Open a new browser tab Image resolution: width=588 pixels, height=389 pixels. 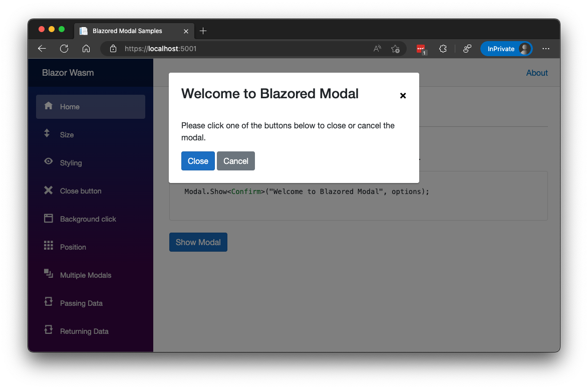coord(203,31)
